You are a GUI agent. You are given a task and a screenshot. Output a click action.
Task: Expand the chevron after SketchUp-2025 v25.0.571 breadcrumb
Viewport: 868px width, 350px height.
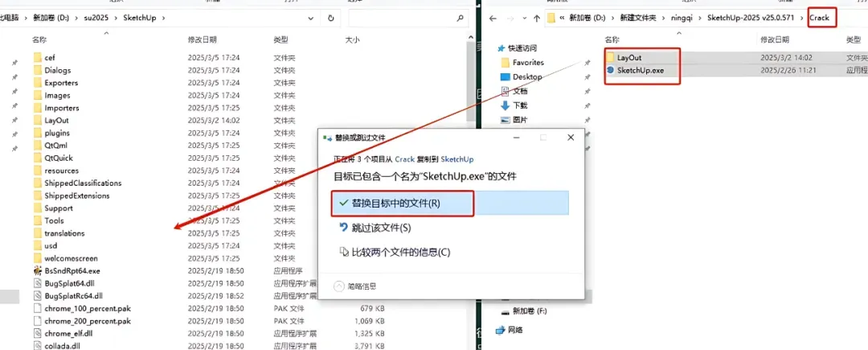[x=803, y=19]
